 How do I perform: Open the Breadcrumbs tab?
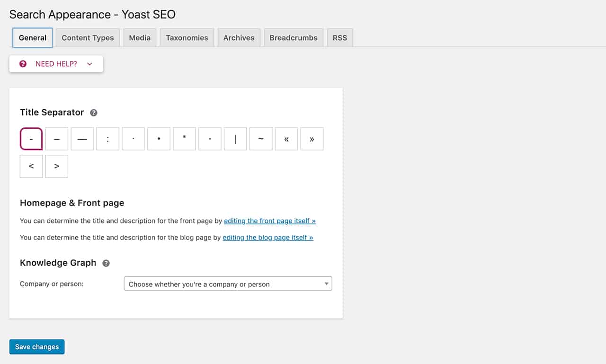[x=294, y=38]
